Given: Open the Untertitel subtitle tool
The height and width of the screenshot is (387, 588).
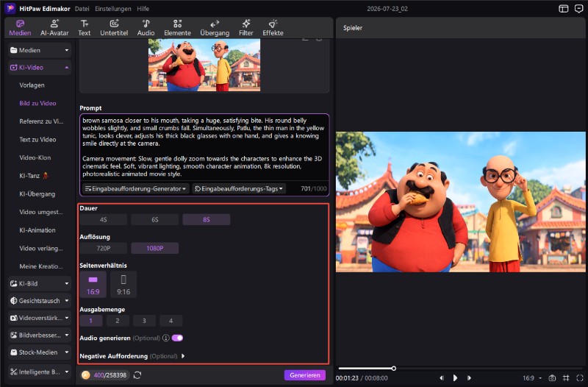Looking at the screenshot, I should click(114, 28).
